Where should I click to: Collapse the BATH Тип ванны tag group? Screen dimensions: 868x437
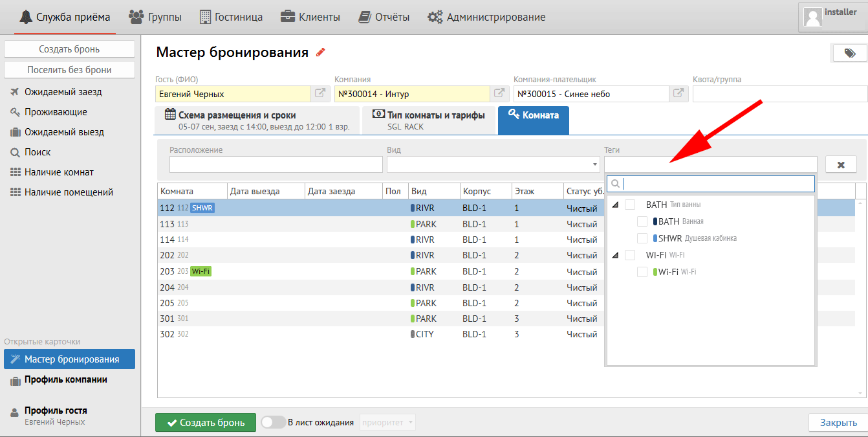pyautogui.click(x=615, y=205)
